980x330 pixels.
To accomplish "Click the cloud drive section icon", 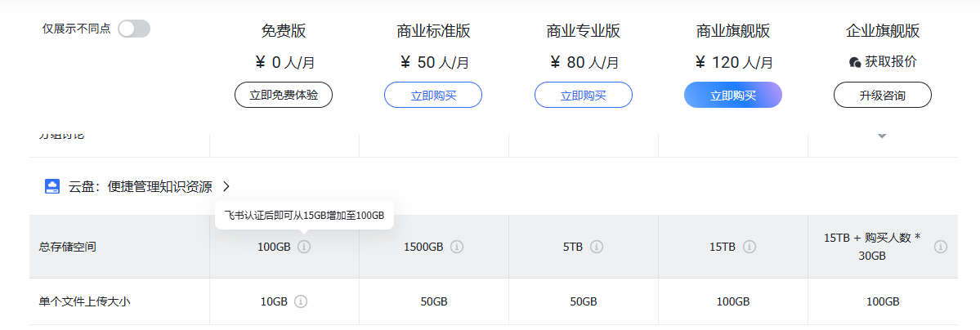I will pos(52,186).
